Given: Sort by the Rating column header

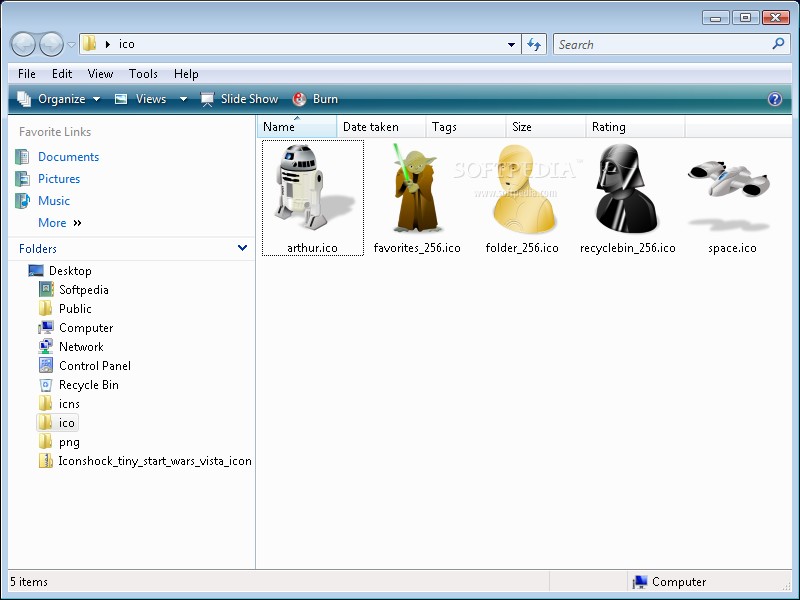Looking at the screenshot, I should coord(635,127).
